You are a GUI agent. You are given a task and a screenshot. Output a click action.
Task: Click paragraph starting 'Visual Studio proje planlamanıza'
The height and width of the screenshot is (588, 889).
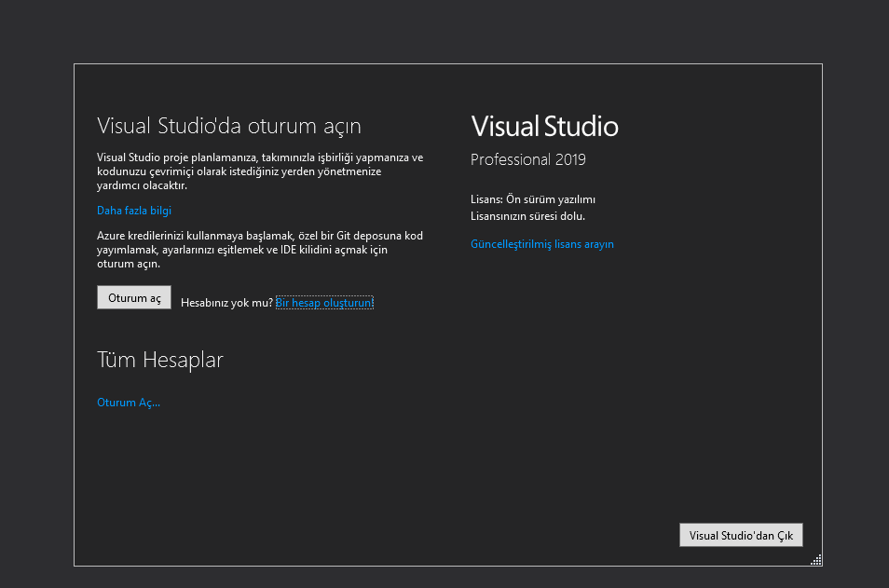tap(260, 171)
